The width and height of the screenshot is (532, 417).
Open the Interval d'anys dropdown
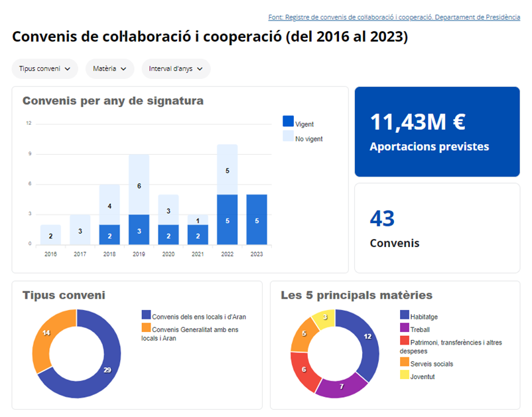176,68
